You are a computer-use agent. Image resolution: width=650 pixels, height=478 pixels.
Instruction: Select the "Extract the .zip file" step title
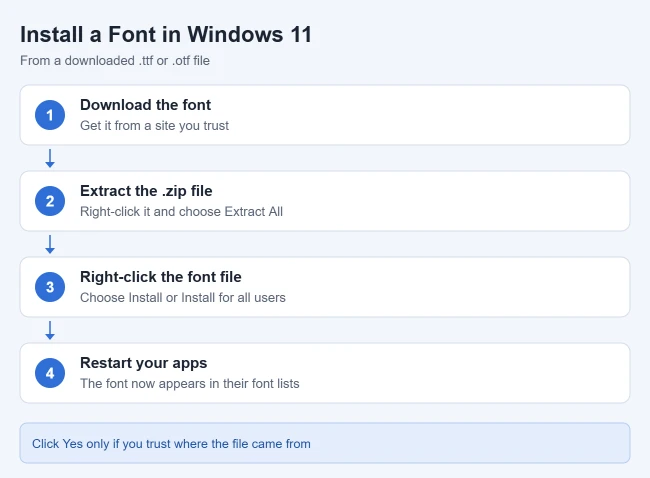pos(146,191)
